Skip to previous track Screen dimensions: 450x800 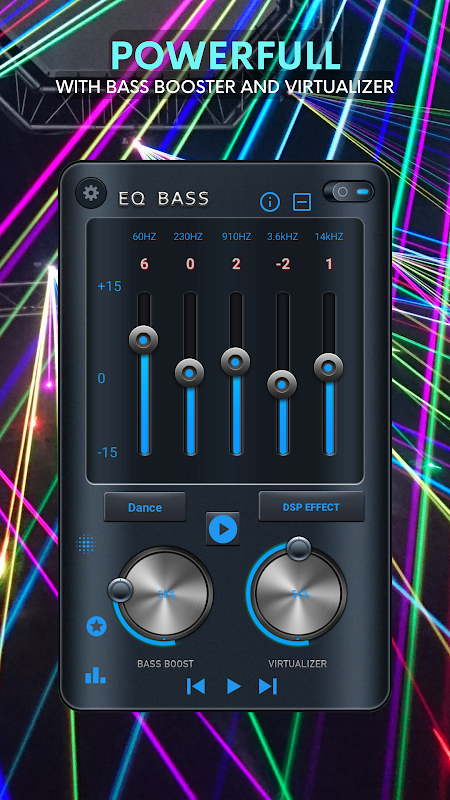[196, 686]
